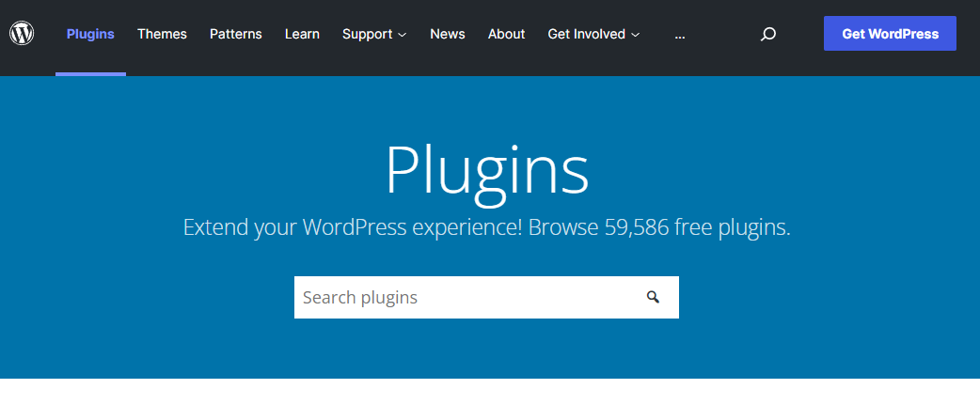Open the site search magnifier in header
The image size is (980, 420).
point(767,34)
